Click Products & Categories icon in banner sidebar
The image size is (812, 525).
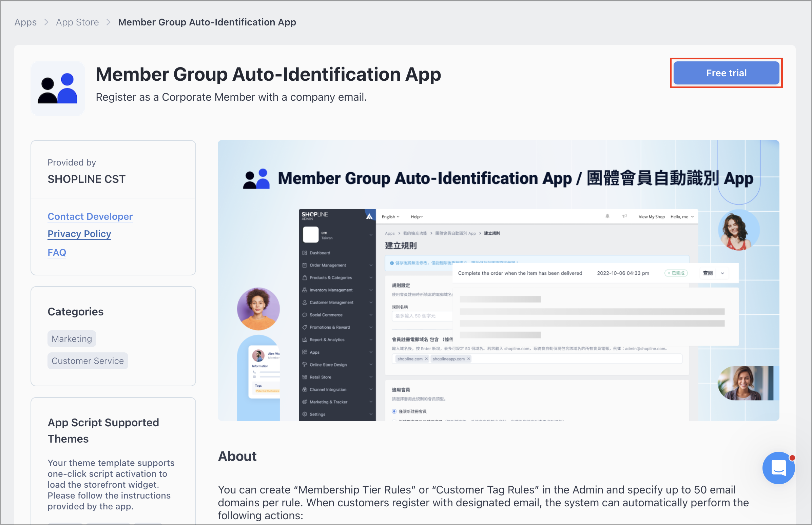tap(304, 277)
